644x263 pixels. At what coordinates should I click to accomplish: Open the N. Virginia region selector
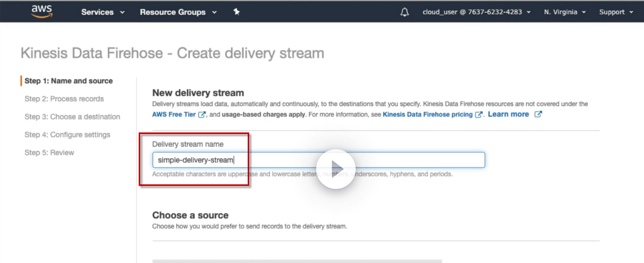coord(565,12)
